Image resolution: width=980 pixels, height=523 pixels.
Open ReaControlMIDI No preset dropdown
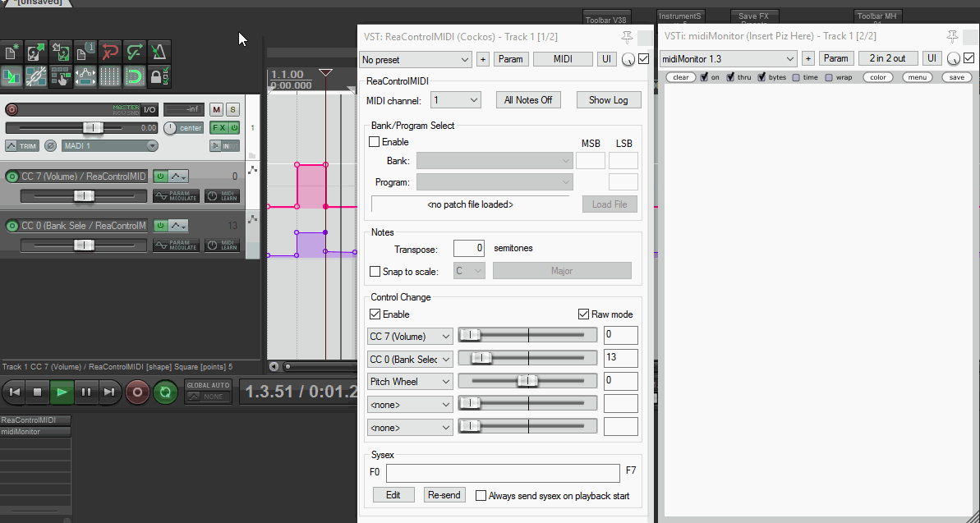coord(416,59)
